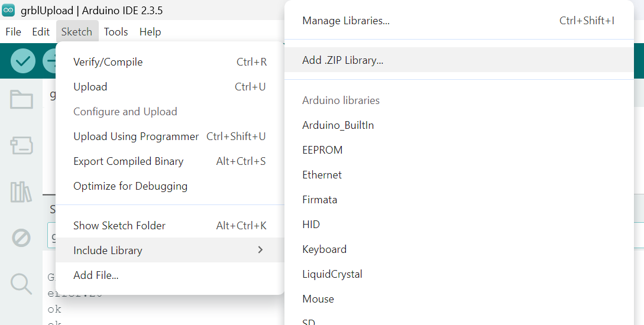Screen dimensions: 644x325
Task: Click Verify/Compile in Sketch menu
Action: [108, 62]
